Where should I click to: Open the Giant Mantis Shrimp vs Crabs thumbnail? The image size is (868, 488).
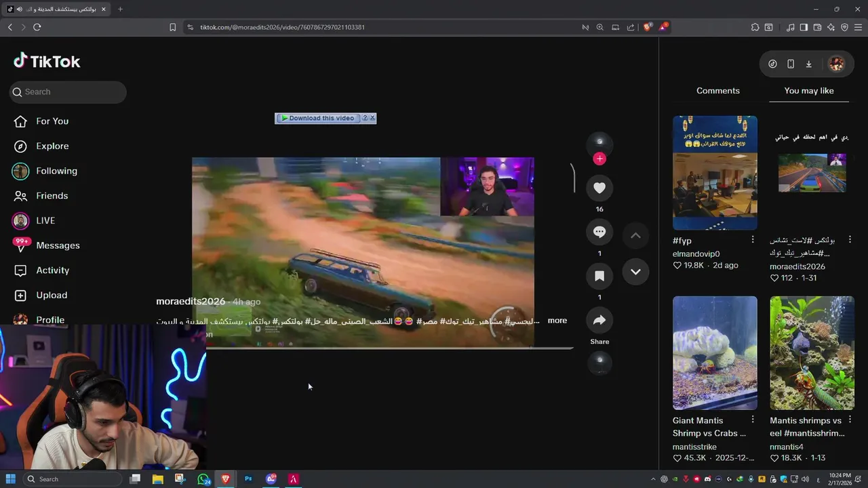point(715,353)
